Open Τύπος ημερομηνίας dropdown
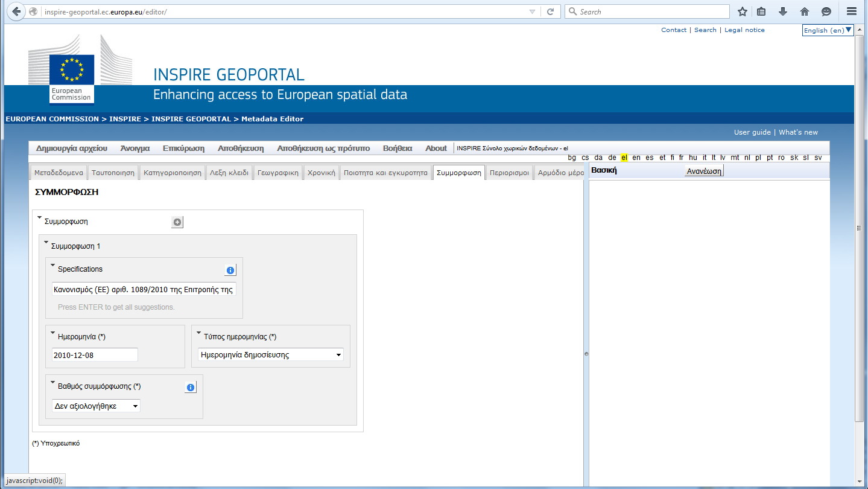Screen dimensions: 868x489 click(271, 355)
